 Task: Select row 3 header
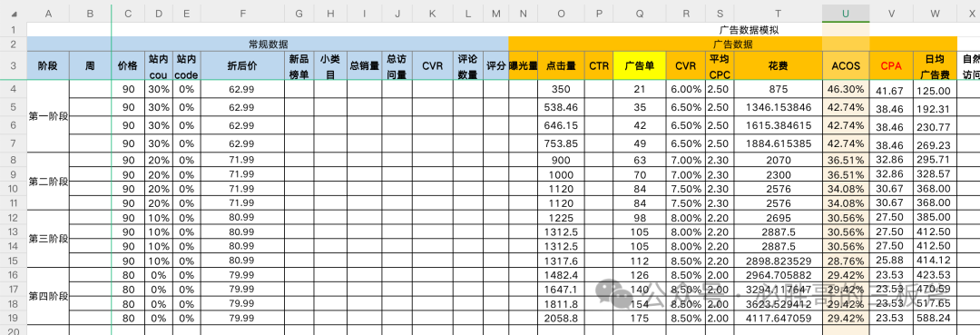tap(13, 65)
